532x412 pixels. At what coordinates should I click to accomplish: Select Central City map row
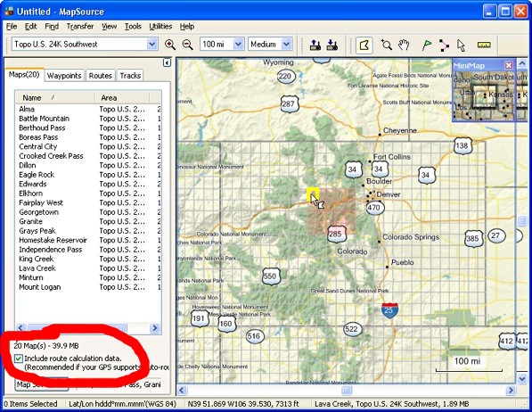coord(88,146)
